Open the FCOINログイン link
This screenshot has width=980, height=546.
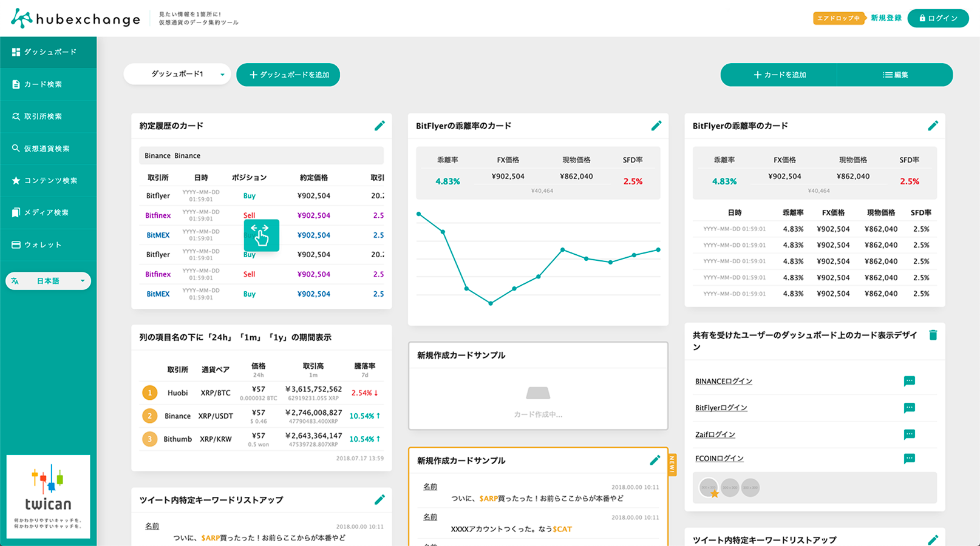click(720, 459)
